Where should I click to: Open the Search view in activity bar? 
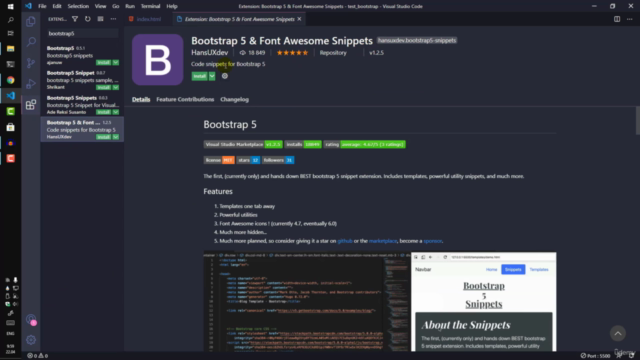31,42
